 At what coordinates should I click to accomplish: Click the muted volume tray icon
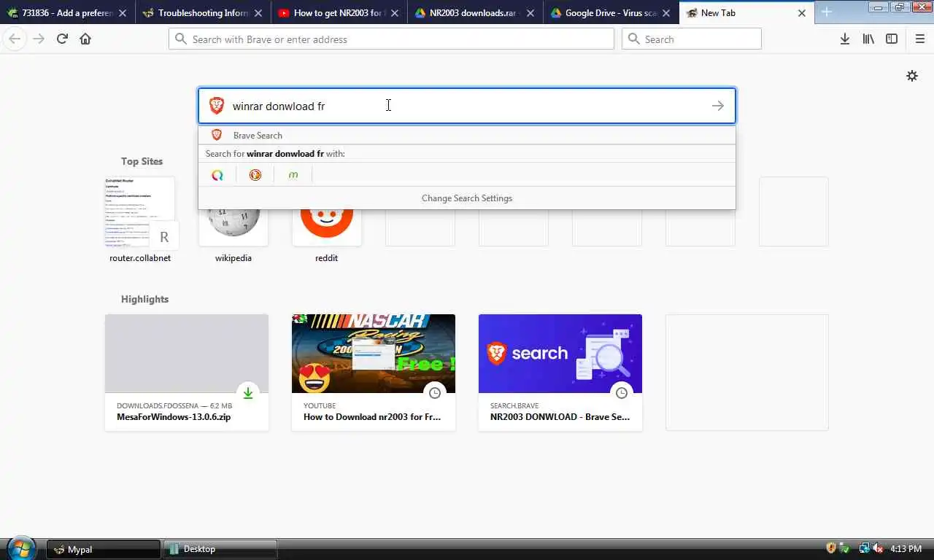click(878, 548)
